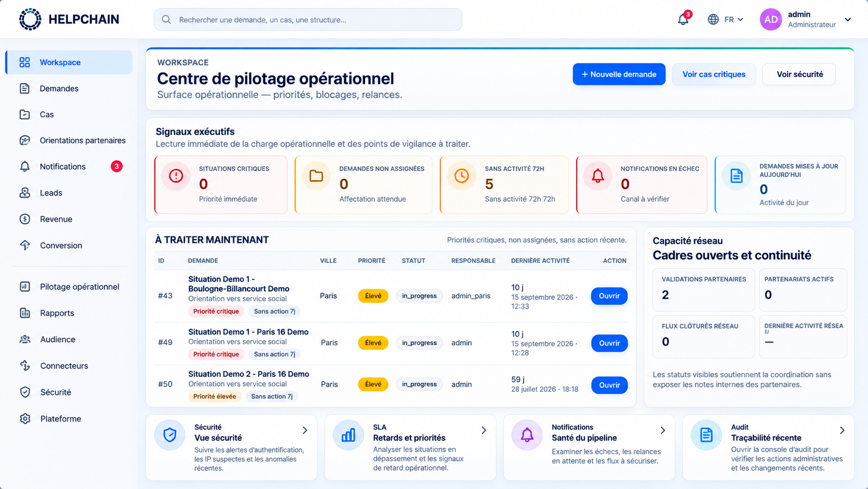Viewport: 868px width, 489px height.
Task: Expand the admin account menu chevron
Action: pyautogui.click(x=848, y=20)
